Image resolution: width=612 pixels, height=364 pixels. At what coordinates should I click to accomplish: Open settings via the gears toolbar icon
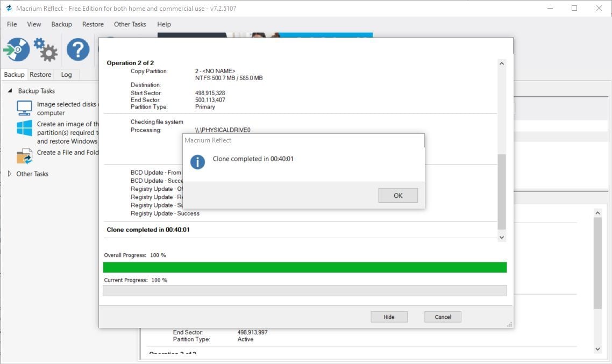point(46,49)
